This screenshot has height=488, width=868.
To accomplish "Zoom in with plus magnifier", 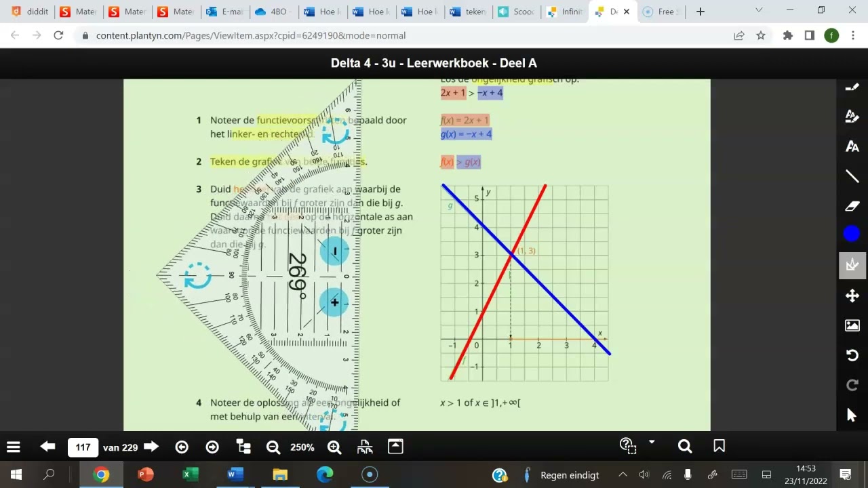I will [x=334, y=447].
